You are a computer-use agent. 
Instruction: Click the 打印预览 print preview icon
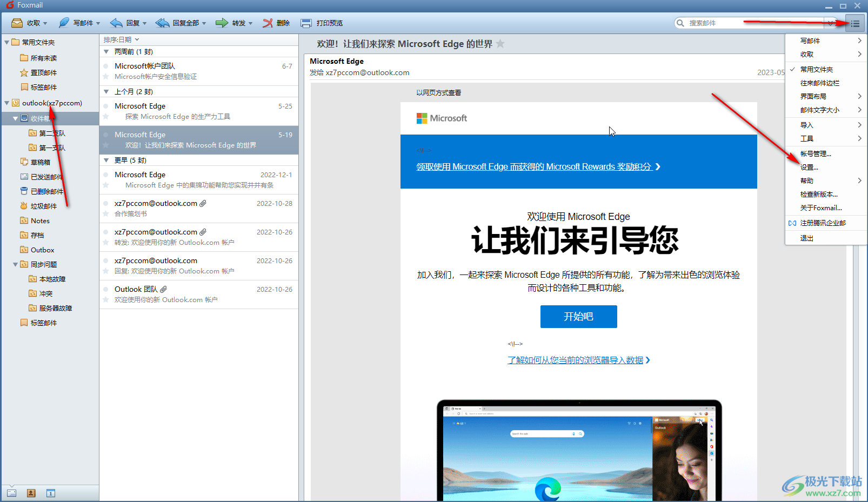click(x=306, y=23)
